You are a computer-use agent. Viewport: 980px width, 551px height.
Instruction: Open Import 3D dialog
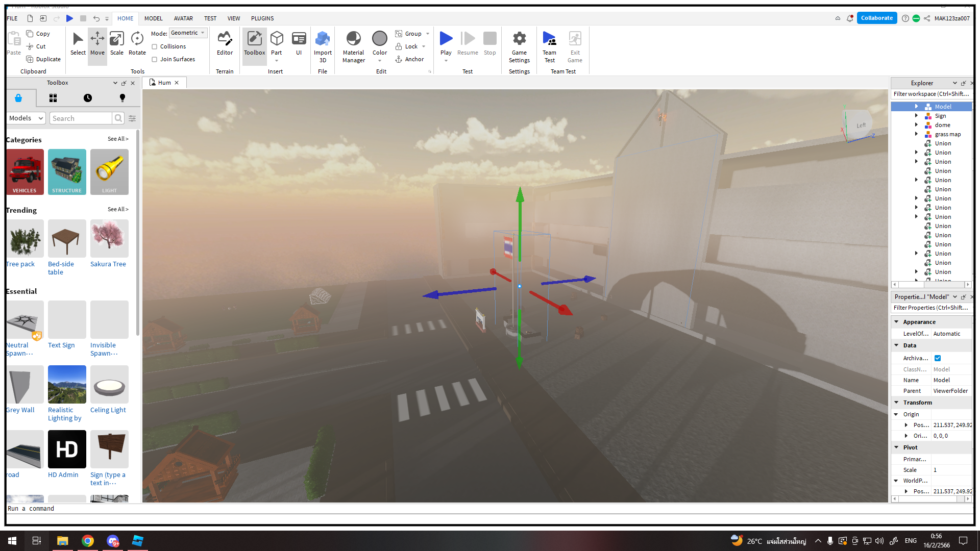click(323, 47)
